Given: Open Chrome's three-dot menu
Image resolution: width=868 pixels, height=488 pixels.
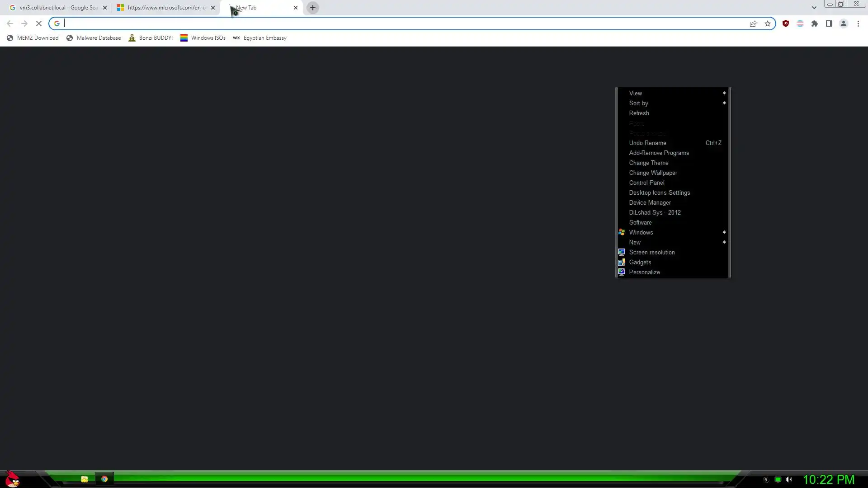Looking at the screenshot, I should (858, 23).
